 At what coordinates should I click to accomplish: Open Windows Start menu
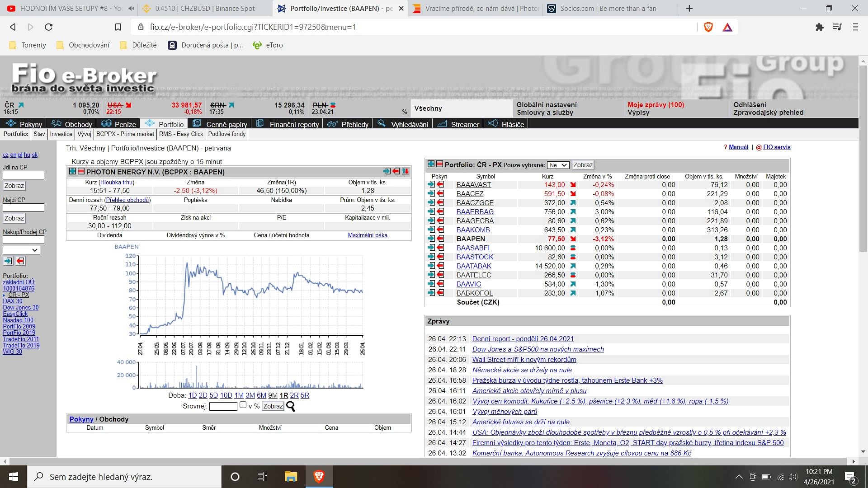[x=14, y=477]
